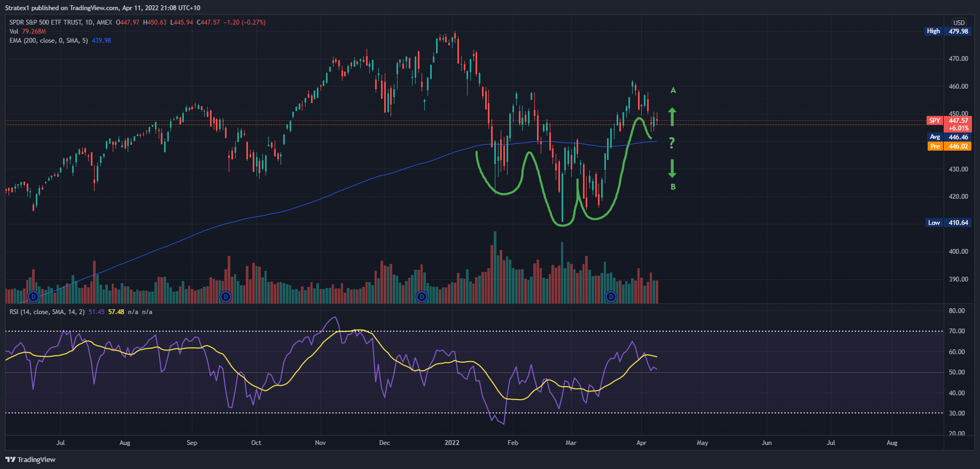The height and width of the screenshot is (469, 980).
Task: Click the dividend marker in mid-March 2022
Action: pos(611,297)
